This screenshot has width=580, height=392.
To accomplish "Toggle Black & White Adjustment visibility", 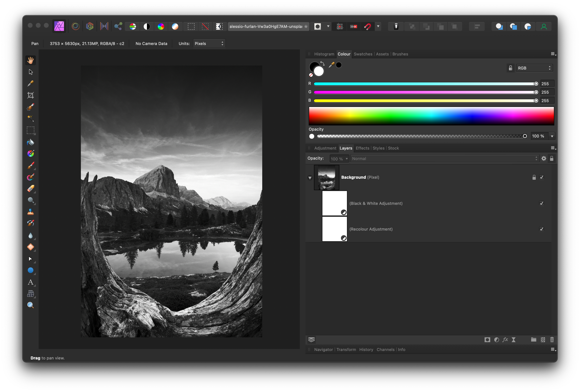I will tap(541, 203).
